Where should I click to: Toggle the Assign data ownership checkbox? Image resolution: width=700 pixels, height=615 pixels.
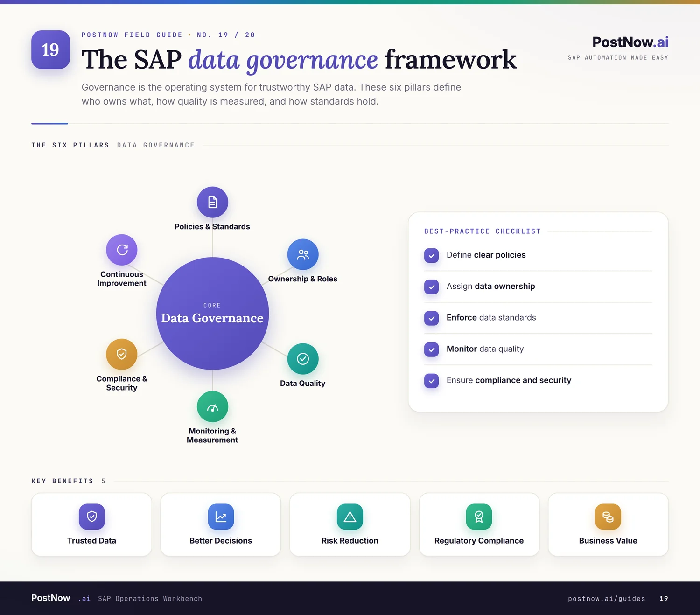[x=432, y=287]
